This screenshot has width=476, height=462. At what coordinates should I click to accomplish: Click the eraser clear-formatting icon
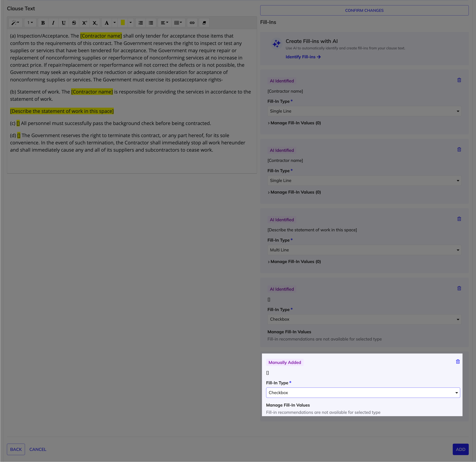(x=204, y=23)
